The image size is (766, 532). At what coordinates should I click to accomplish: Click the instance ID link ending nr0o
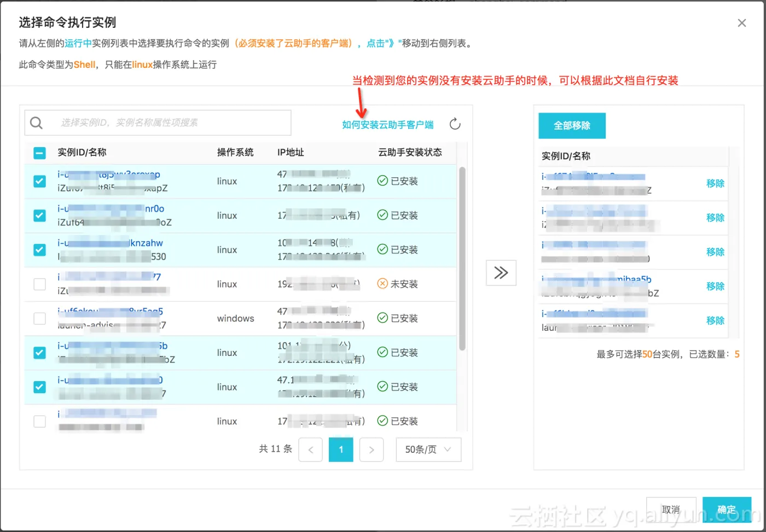(x=111, y=209)
